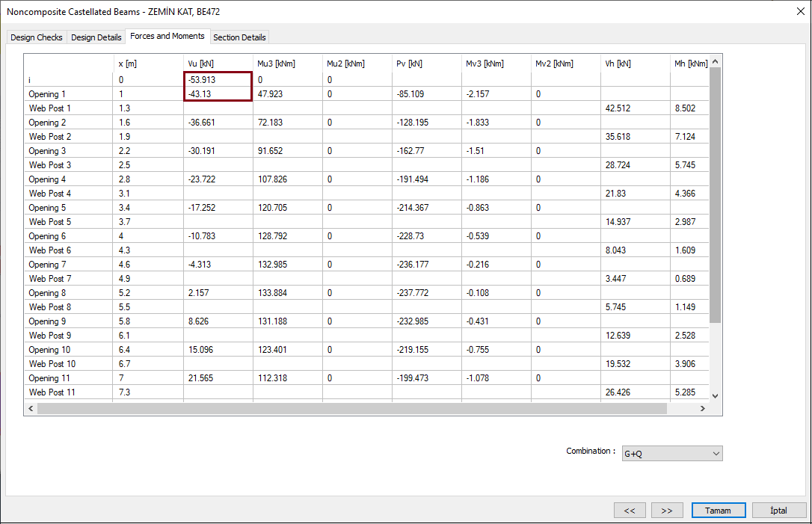Go to previous beam with << button
The height and width of the screenshot is (524, 812).
630,510
